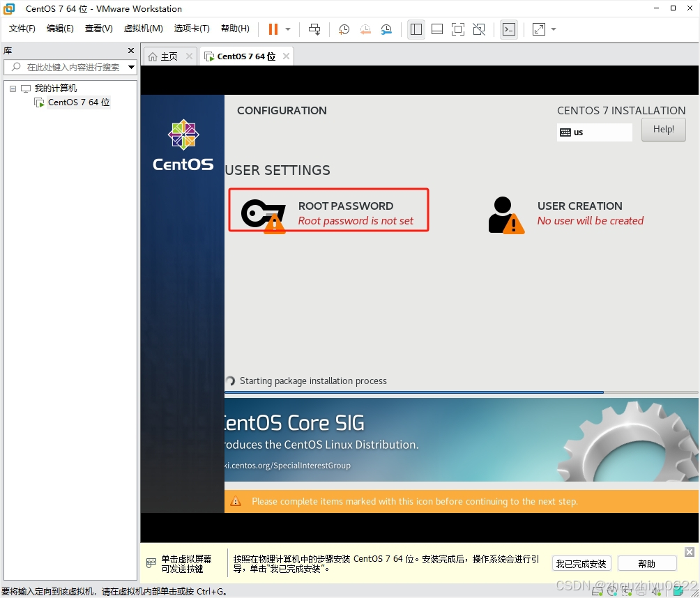The height and width of the screenshot is (598, 700).
Task: Click the VMware Workstation title bar icon
Action: [x=9, y=8]
